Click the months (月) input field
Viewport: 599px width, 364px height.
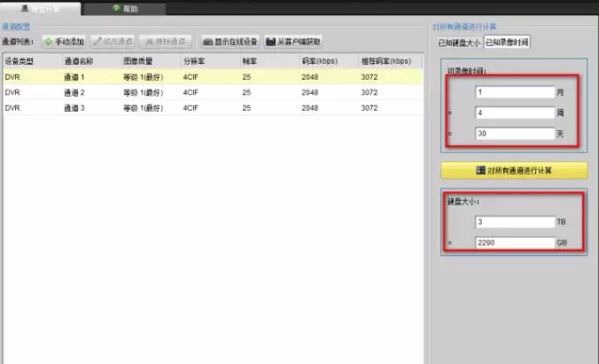click(514, 92)
